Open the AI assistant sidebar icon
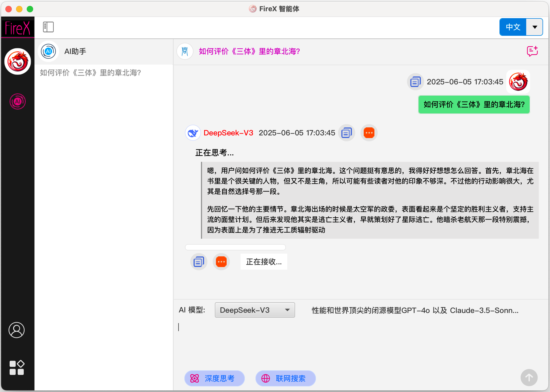Screen dimensions: 550x392 18,101
